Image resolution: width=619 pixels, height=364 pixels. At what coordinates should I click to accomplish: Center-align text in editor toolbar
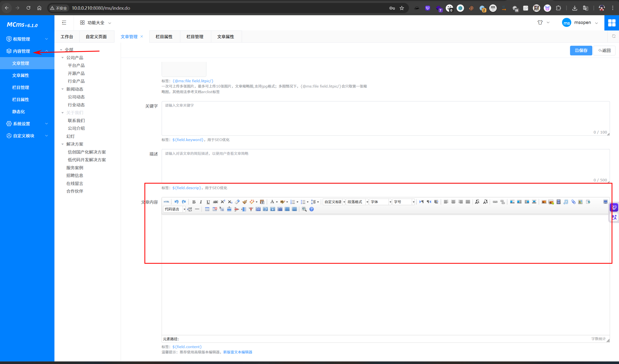453,202
